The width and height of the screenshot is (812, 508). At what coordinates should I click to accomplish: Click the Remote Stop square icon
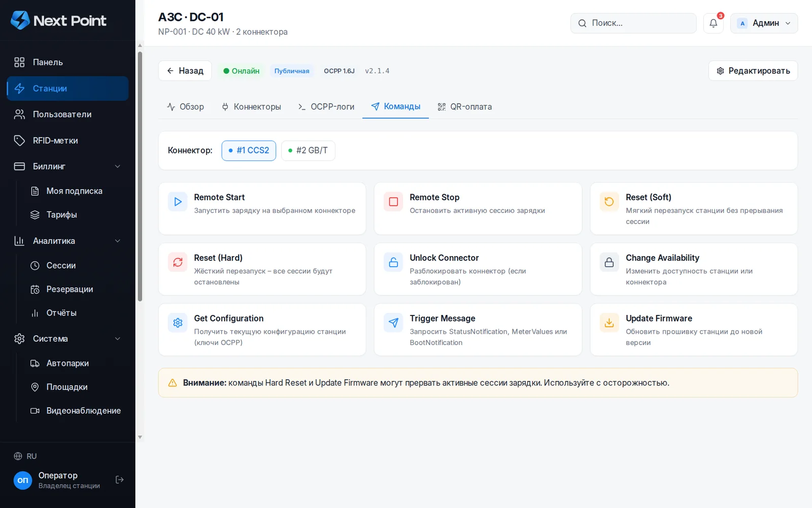point(393,202)
